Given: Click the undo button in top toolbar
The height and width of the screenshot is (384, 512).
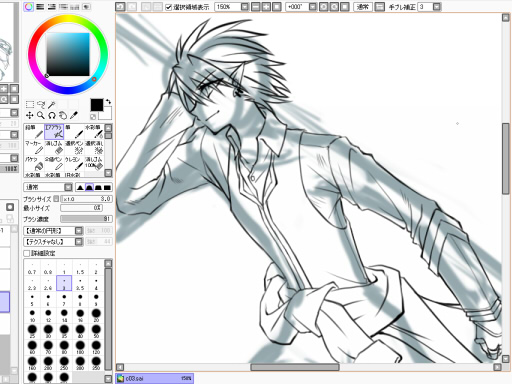Looking at the screenshot, I should tap(120, 7).
